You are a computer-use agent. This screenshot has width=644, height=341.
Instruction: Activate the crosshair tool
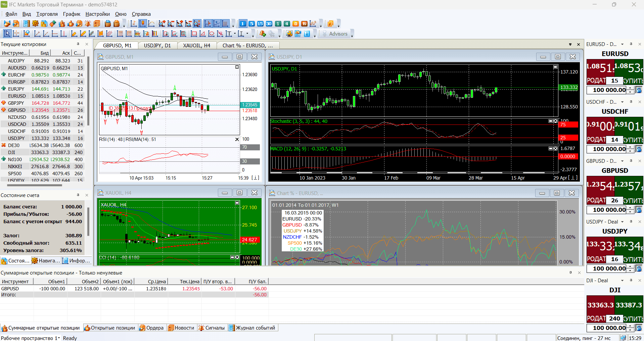(x=16, y=34)
